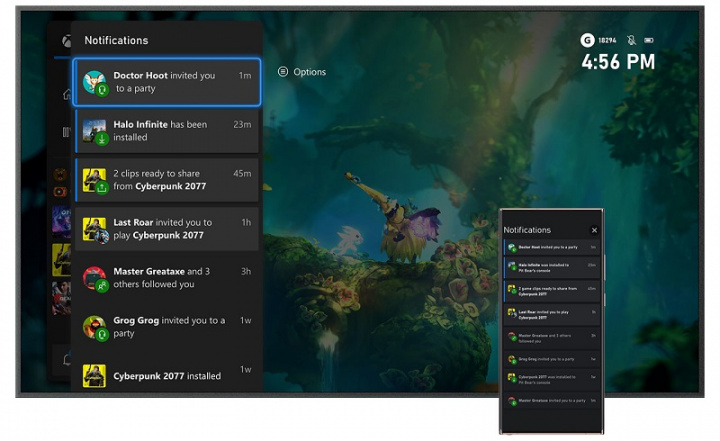The height and width of the screenshot is (441, 720).
Task: Select the Halo Infinite installed notification
Action: tap(167, 131)
